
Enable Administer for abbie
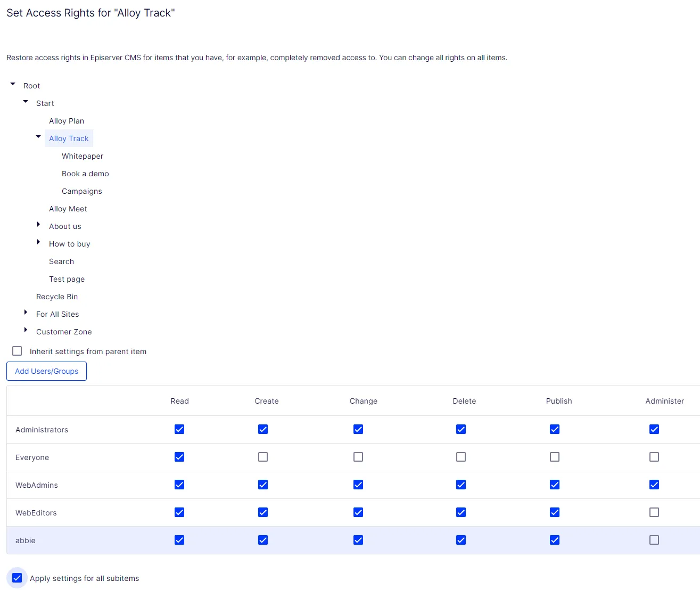coord(654,540)
